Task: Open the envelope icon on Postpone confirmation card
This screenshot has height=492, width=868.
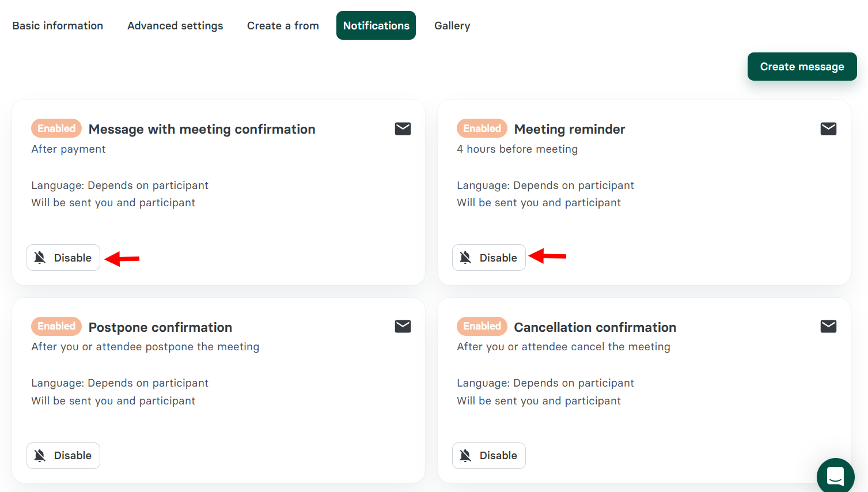Action: pyautogui.click(x=403, y=326)
